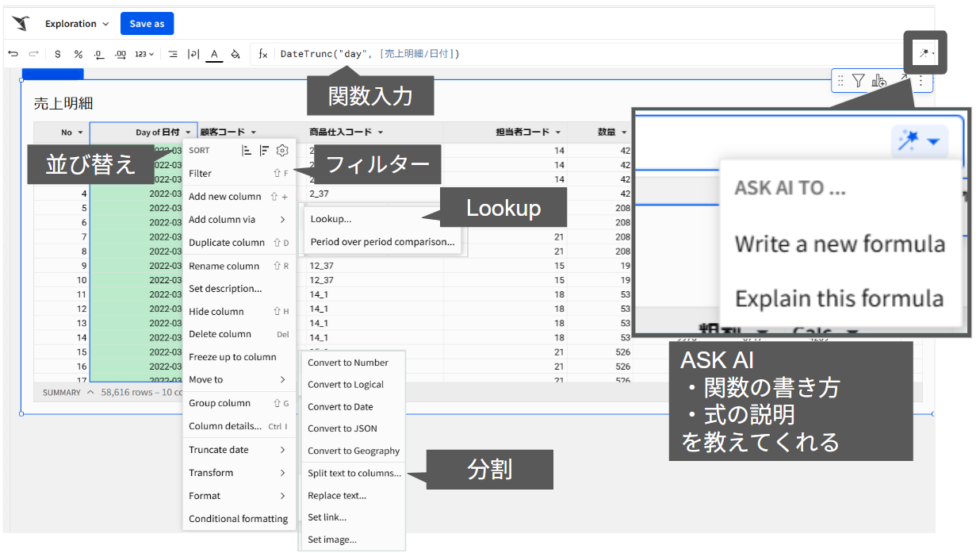The width and height of the screenshot is (980, 553).
Task: Open the AI magic wand icon top right
Action: 925,52
